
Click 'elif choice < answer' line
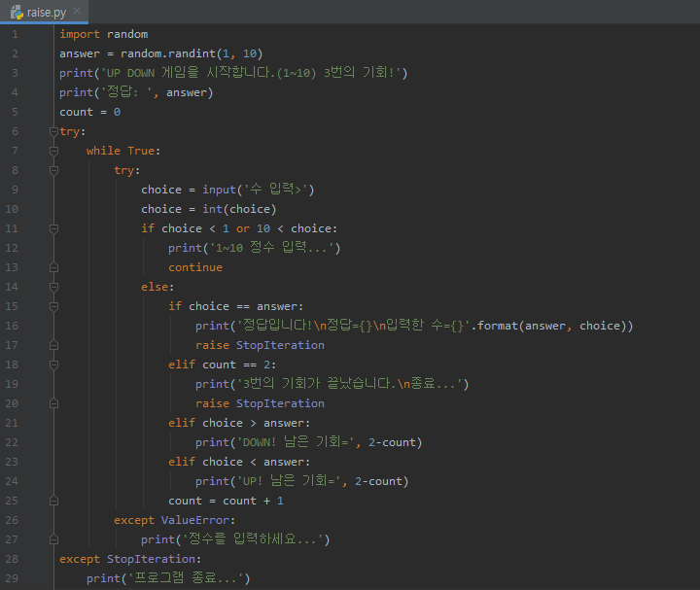(x=239, y=462)
